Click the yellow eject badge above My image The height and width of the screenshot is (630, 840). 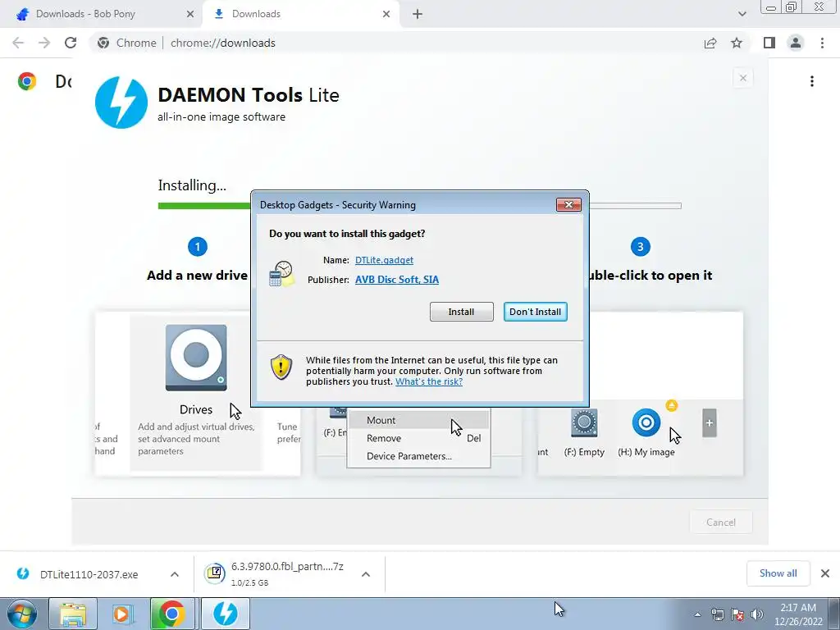click(671, 405)
